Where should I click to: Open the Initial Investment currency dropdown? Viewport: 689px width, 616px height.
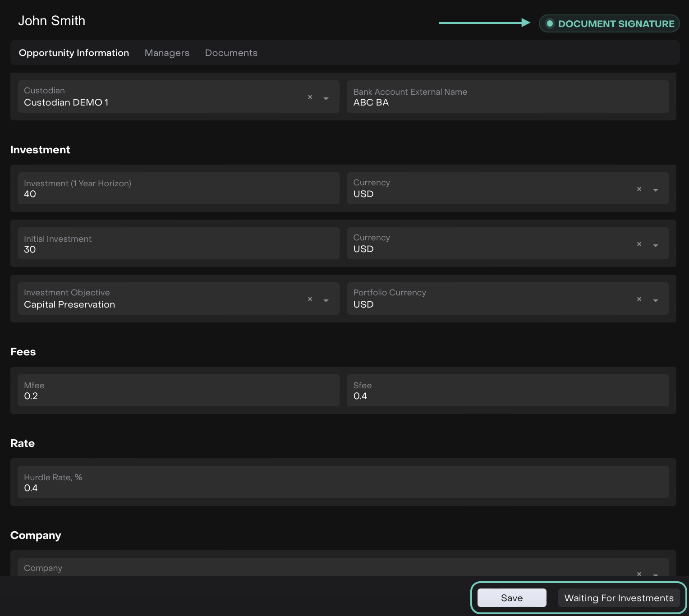point(656,245)
